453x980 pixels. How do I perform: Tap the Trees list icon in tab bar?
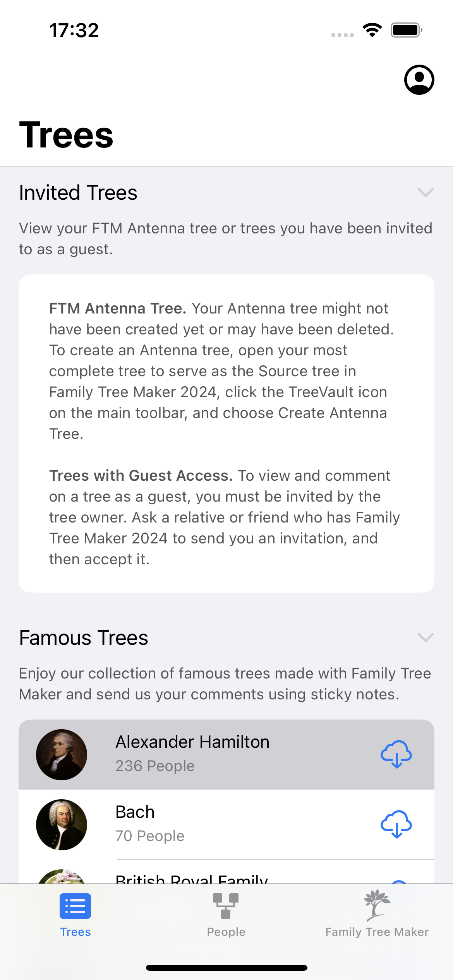click(75, 906)
